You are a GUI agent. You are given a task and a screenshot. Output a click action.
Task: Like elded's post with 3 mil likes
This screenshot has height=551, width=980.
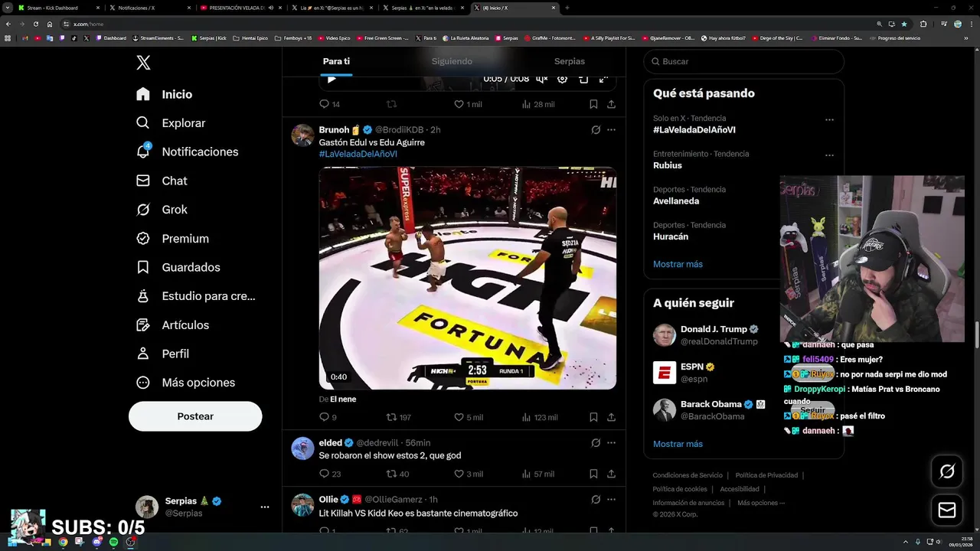469,474
